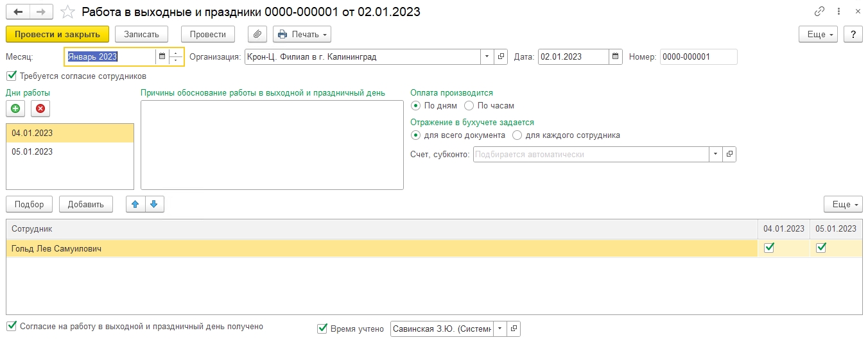868x342 pixels.
Task: Click Сотрудник column header
Action: click(x=382, y=229)
